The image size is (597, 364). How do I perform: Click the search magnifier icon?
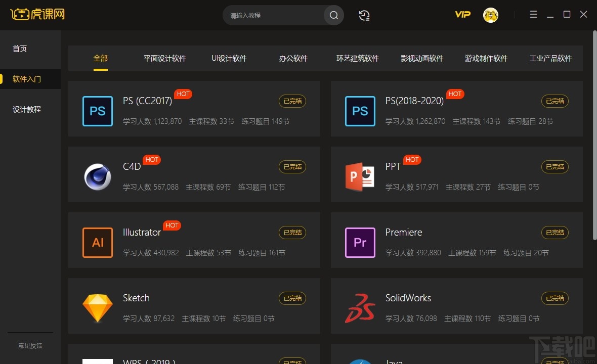tap(333, 15)
